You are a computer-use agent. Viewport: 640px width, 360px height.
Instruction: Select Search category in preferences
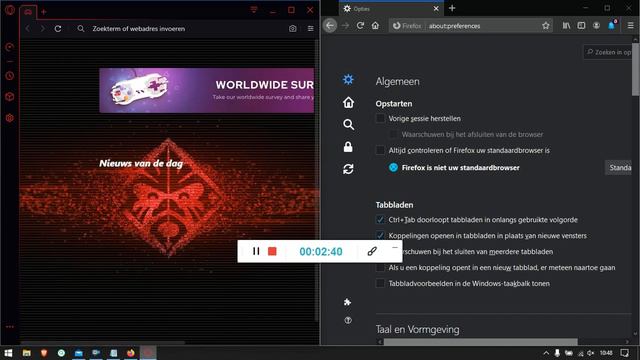tap(348, 124)
